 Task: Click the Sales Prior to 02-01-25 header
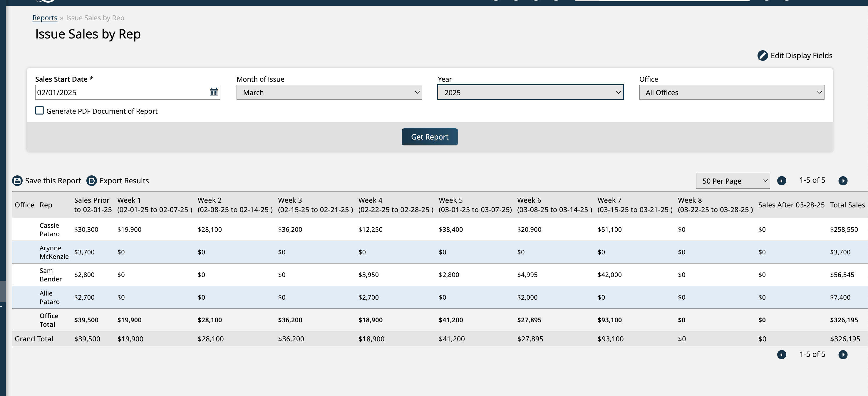[x=93, y=205]
